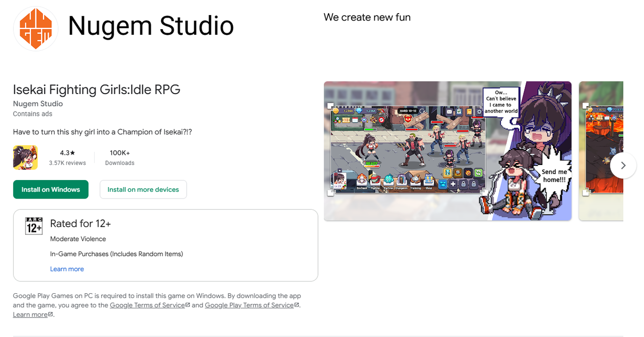The width and height of the screenshot is (644, 337).
Task: Click the shy girl Champion description line
Action: [x=103, y=132]
